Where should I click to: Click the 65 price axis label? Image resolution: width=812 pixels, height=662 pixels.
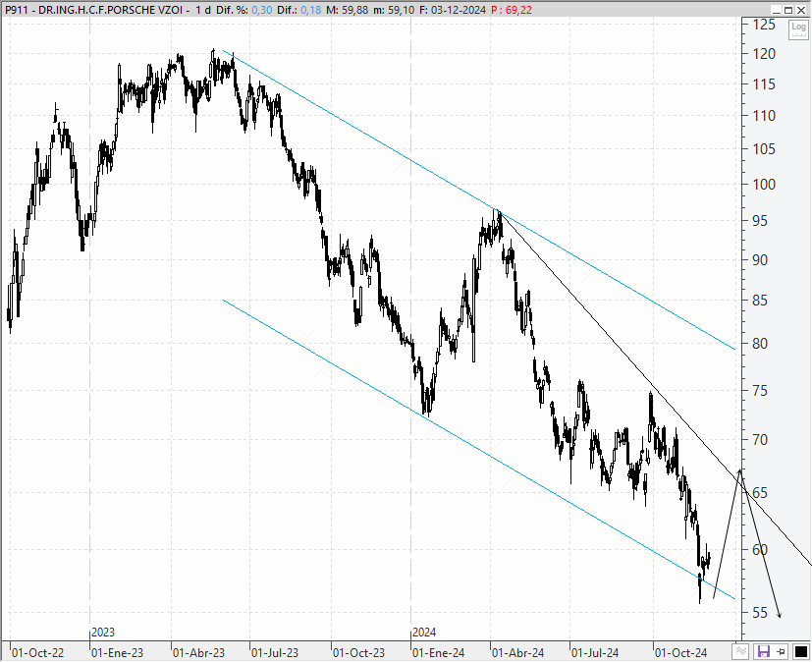point(760,493)
